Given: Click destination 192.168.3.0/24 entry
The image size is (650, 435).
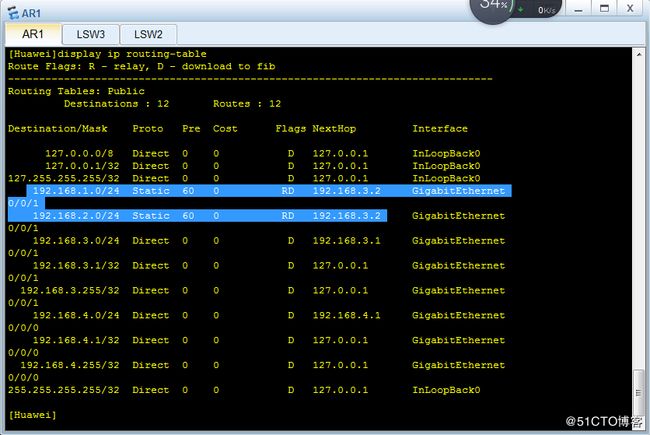Looking at the screenshot, I should (x=76, y=241).
